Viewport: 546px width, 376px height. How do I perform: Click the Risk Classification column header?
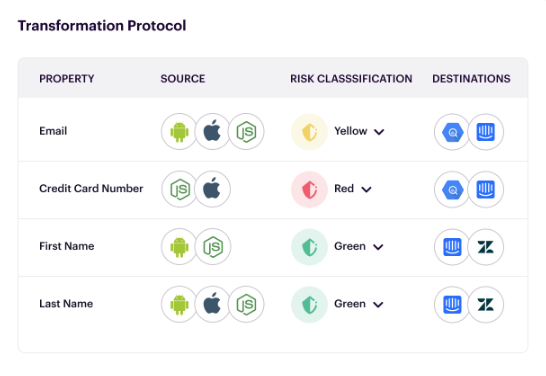pos(351,79)
